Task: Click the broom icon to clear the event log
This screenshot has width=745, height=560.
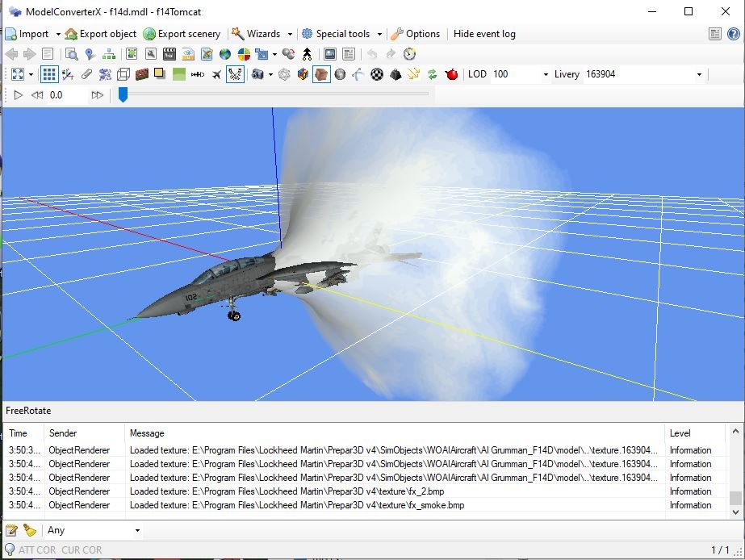Action: (x=30, y=530)
